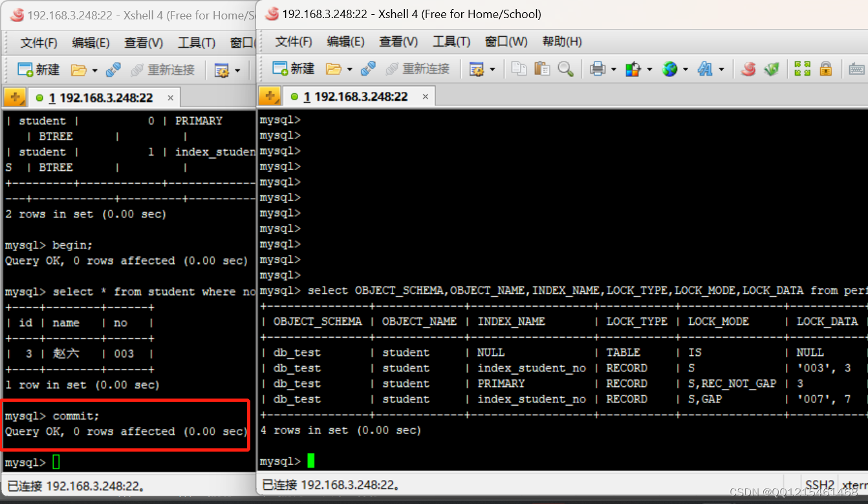Click 新建 (New) in the left Xshell window
868x504 pixels.
[x=38, y=70]
